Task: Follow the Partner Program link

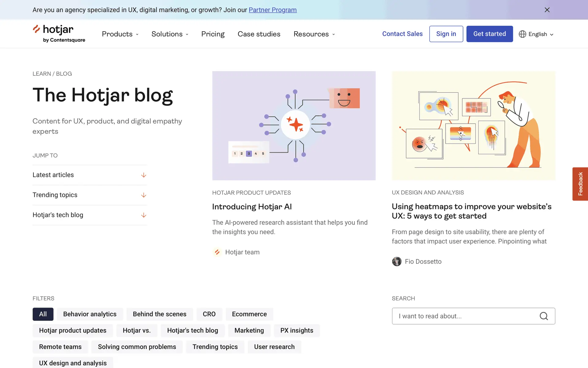Action: pyautogui.click(x=273, y=10)
